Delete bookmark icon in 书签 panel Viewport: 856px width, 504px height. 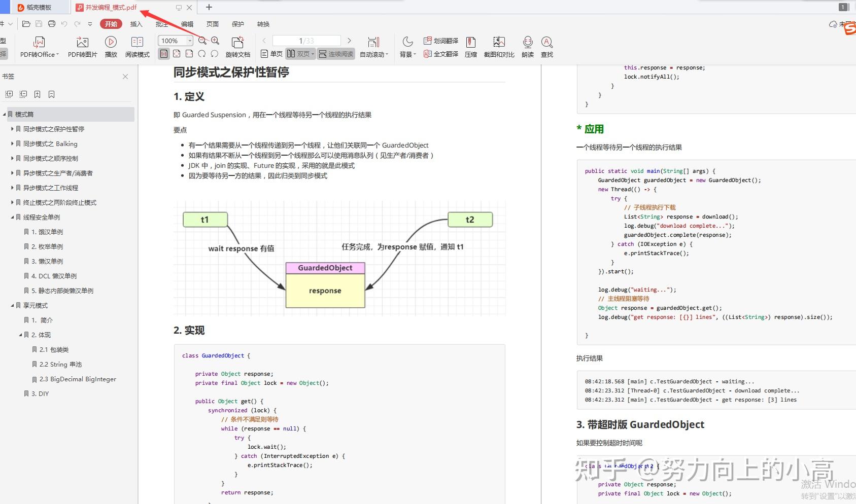[x=51, y=94]
